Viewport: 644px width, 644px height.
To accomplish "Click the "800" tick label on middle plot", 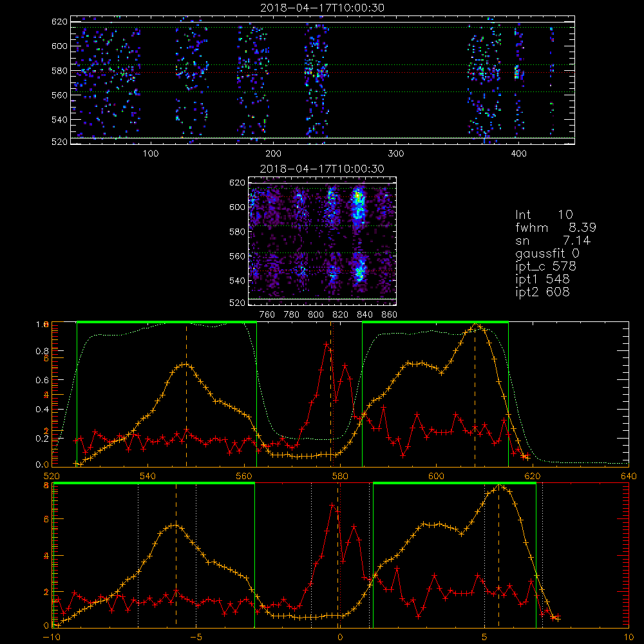I will 316,315.
